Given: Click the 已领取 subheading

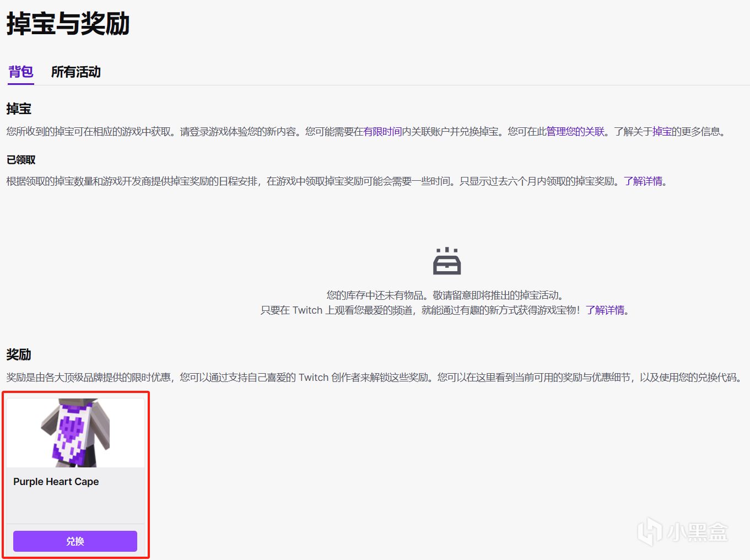Looking at the screenshot, I should [x=21, y=160].
